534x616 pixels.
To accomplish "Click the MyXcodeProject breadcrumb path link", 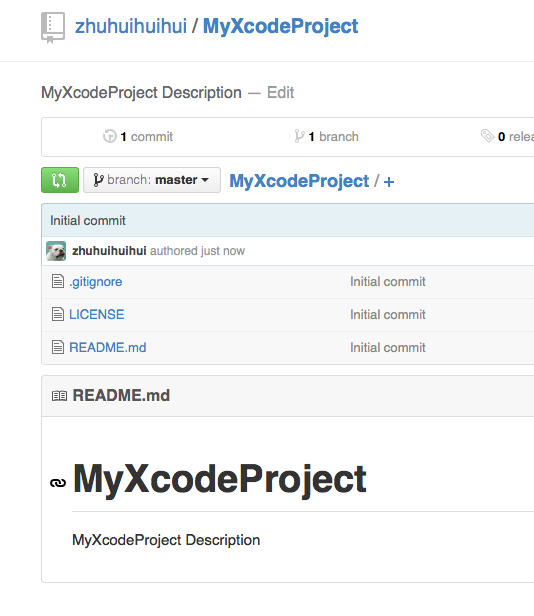I will click(x=299, y=181).
